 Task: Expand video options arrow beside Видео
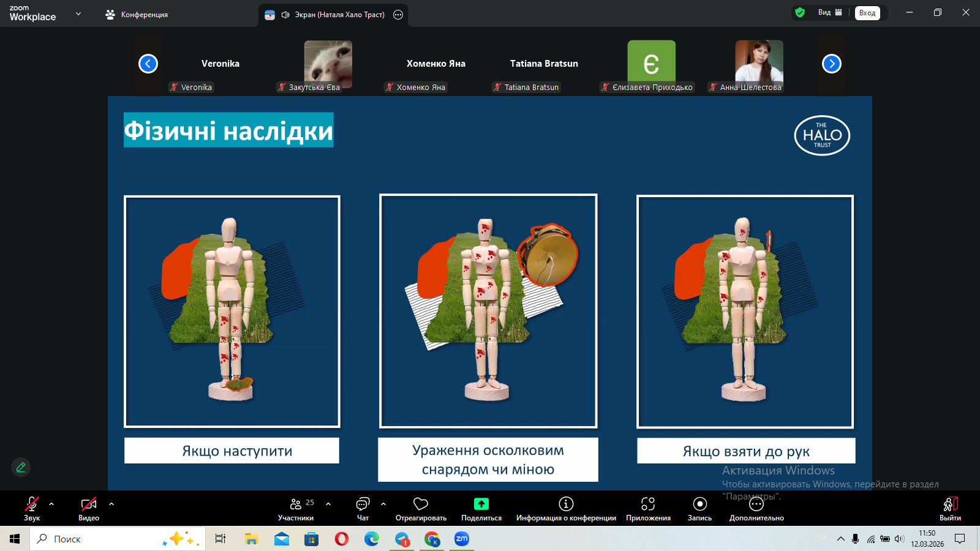[111, 504]
